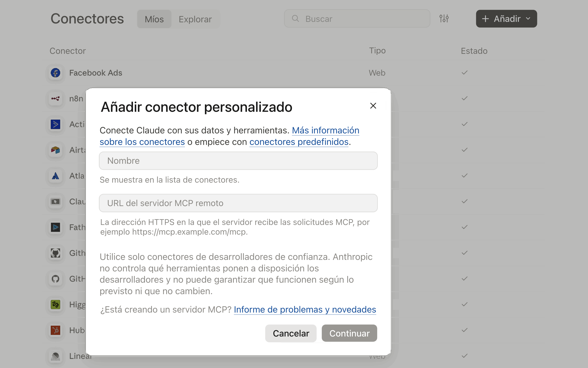The height and width of the screenshot is (368, 588).
Task: Click the Claude screen connector icon
Action: coord(55,201)
